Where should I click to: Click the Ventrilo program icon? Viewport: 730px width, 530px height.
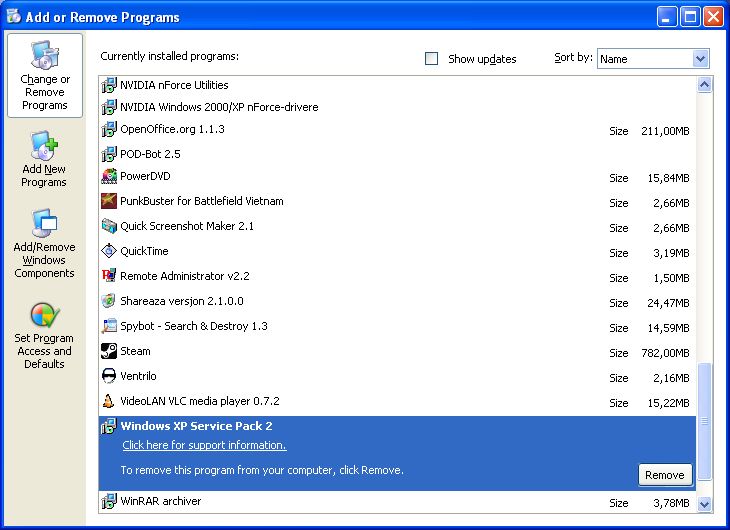tap(109, 376)
